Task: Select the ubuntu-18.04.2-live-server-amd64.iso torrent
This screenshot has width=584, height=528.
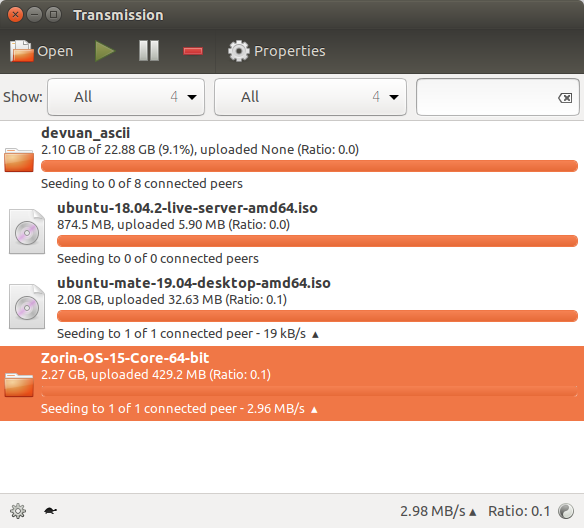Action: click(x=292, y=233)
